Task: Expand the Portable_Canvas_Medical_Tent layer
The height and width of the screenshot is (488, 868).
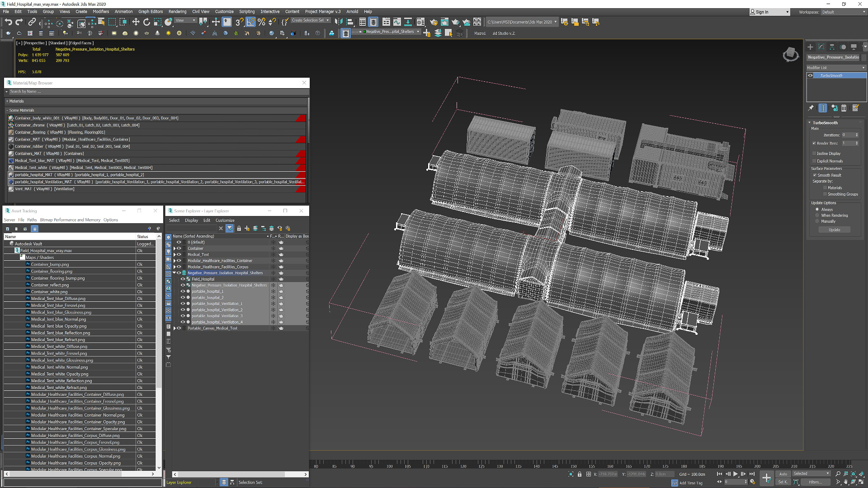Action: (175, 328)
